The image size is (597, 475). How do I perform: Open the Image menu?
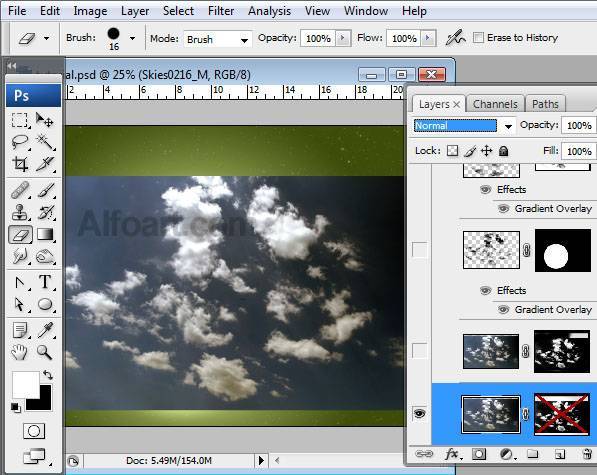click(x=90, y=11)
